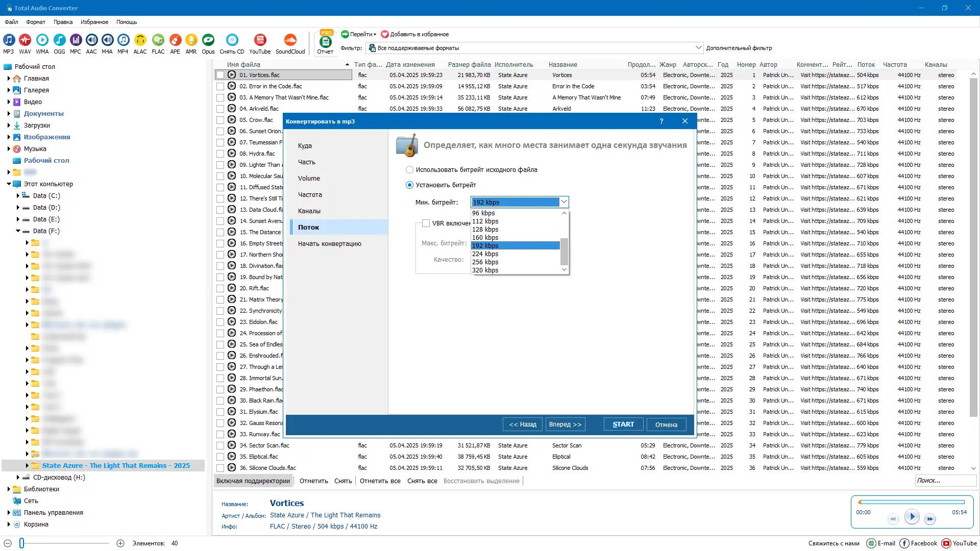Select the FLAC converter icon
980x551 pixels.
tap(158, 41)
